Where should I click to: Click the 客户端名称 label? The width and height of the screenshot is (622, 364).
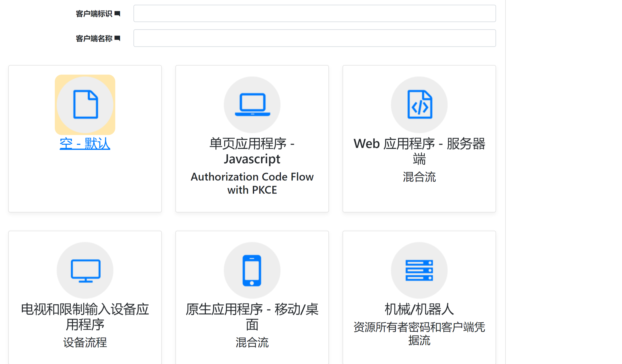click(x=94, y=38)
